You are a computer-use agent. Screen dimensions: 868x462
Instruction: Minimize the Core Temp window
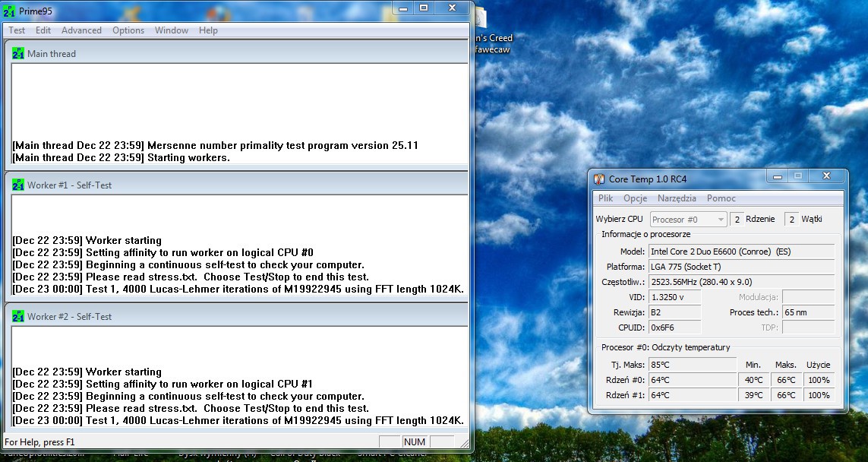click(x=778, y=176)
